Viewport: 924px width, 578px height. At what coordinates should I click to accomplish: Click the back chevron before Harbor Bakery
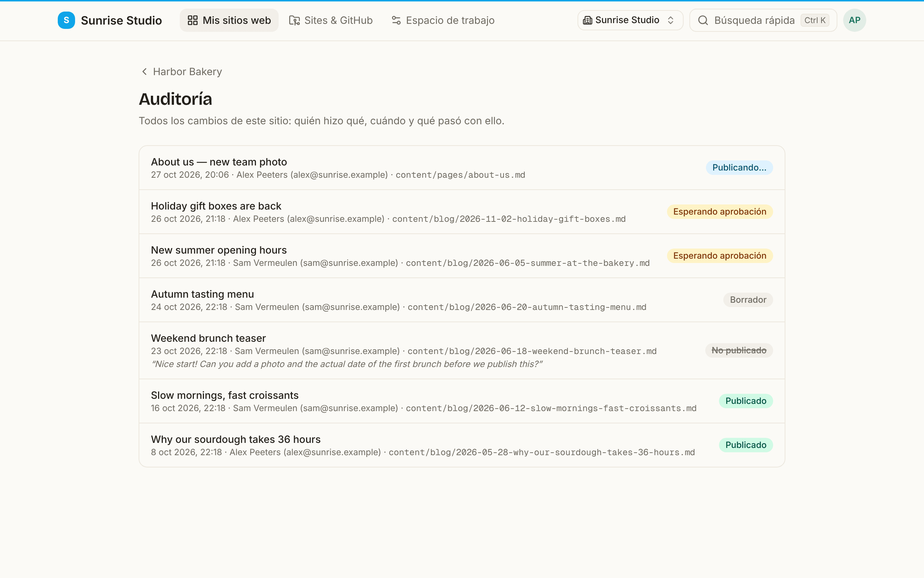144,72
